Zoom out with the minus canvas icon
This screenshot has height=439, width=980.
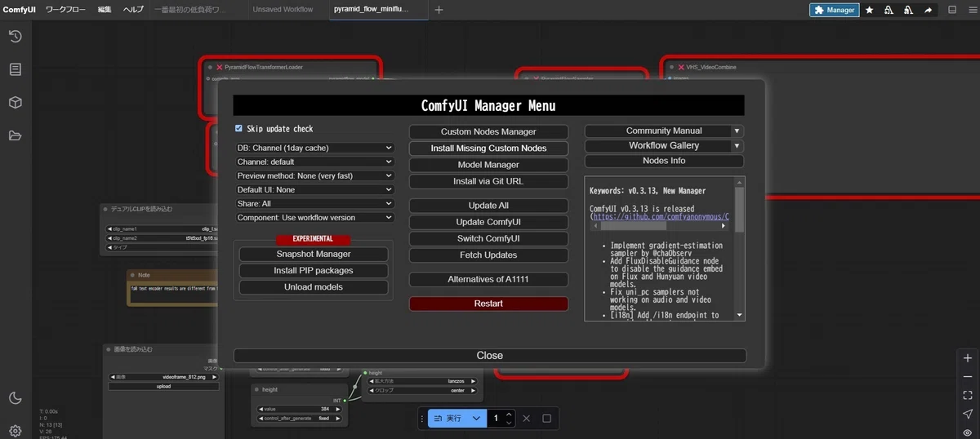coord(968,377)
